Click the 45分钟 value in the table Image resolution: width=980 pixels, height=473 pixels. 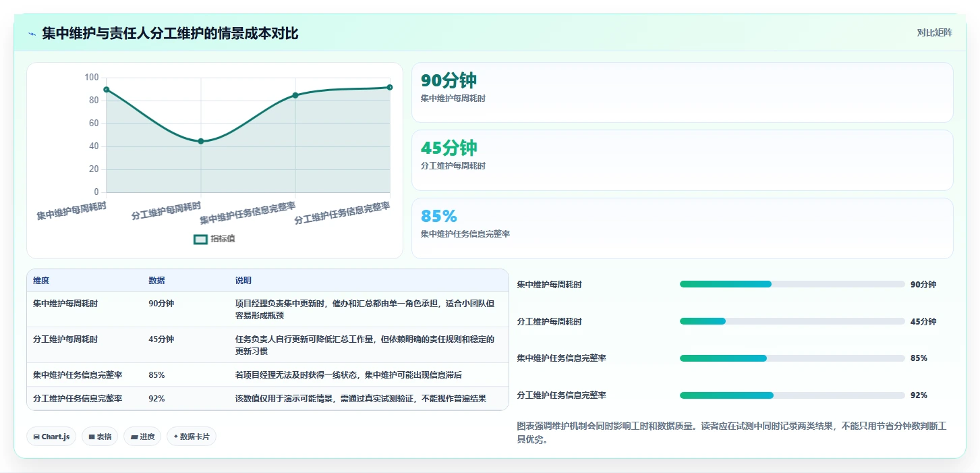point(161,339)
